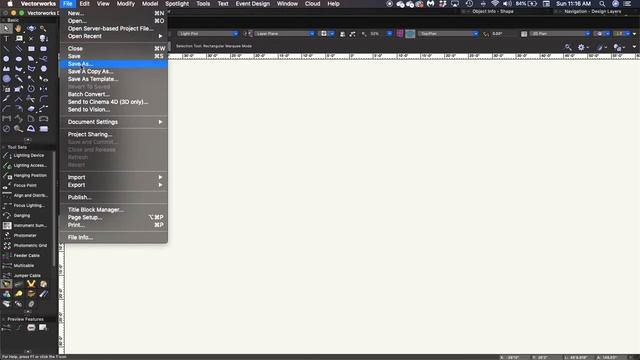Expand the Open Recent submenu
Screen dimensions: 640x360
point(113,36)
